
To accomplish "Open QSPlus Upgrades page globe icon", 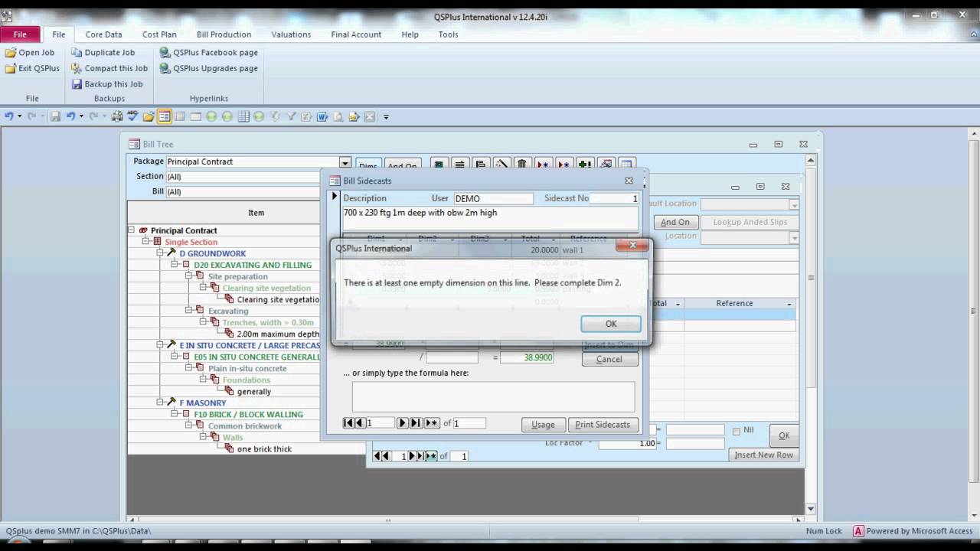I will click(165, 68).
